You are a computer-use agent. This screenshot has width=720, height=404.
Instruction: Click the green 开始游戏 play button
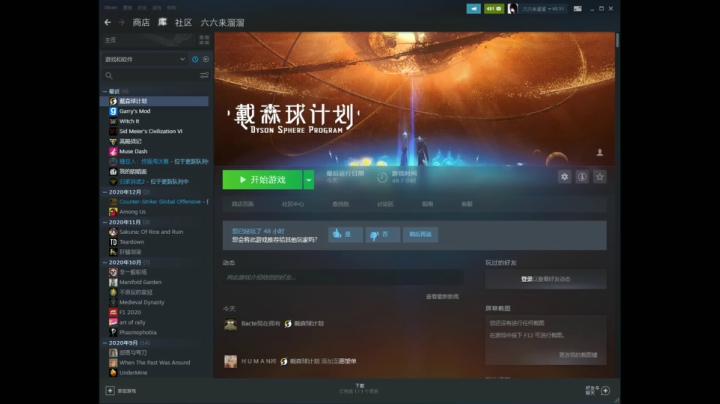tap(262, 180)
